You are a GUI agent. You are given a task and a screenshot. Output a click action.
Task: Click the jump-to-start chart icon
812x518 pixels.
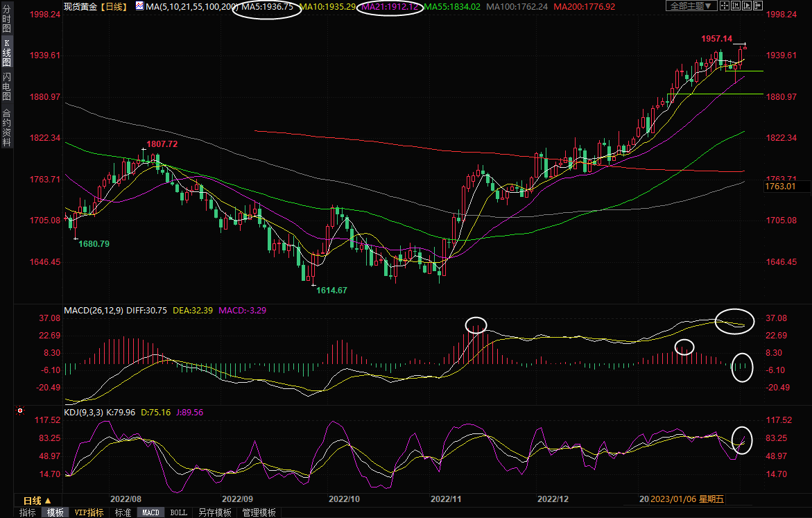pyautogui.click(x=736, y=6)
